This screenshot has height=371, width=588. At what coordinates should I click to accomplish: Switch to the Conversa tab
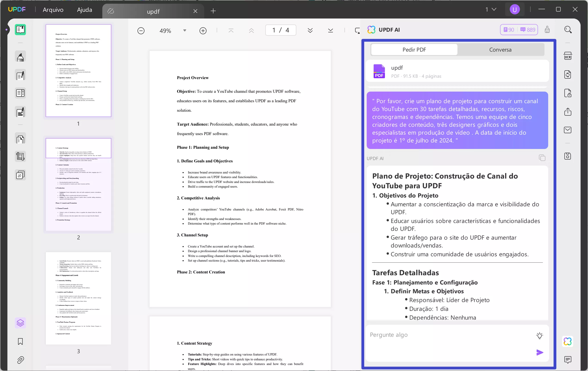pyautogui.click(x=500, y=49)
